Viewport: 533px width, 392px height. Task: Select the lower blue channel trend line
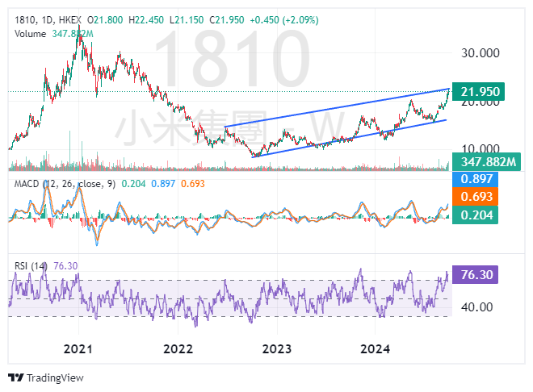click(347, 138)
